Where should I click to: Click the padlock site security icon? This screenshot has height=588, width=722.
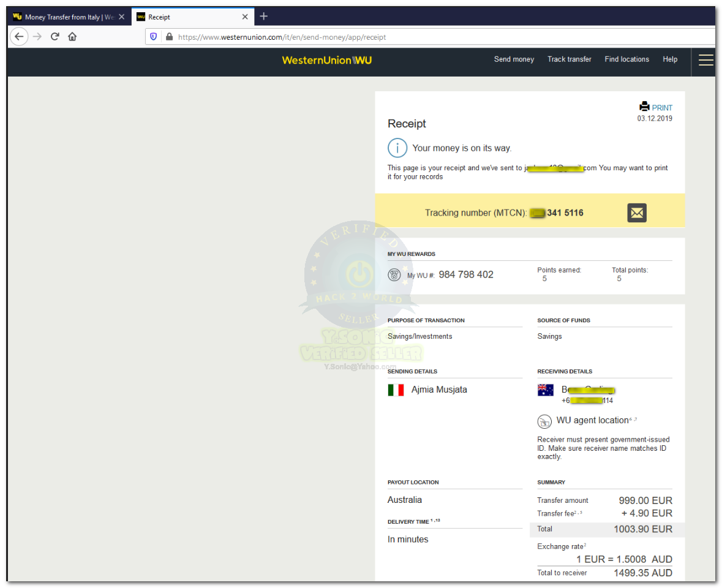(x=169, y=36)
